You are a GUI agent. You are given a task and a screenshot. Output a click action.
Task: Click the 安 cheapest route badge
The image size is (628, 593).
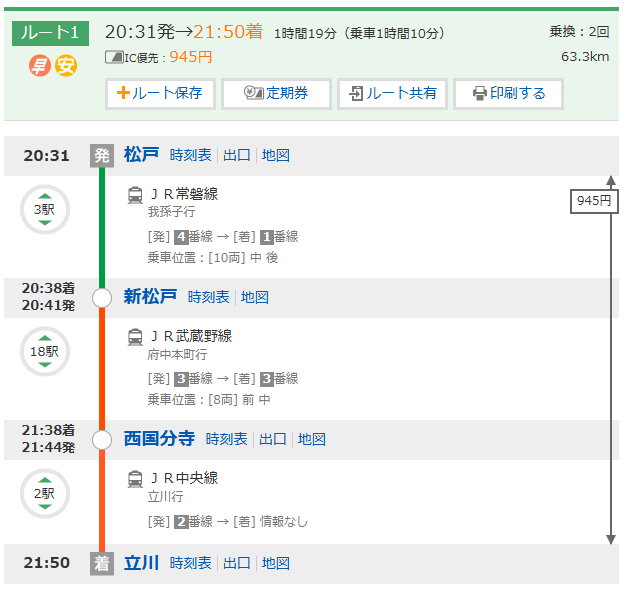point(66,66)
